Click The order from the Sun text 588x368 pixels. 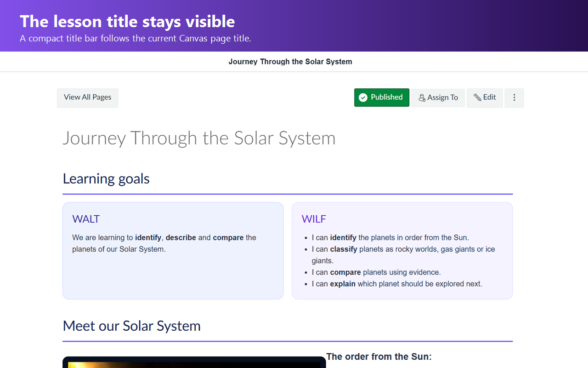point(379,356)
